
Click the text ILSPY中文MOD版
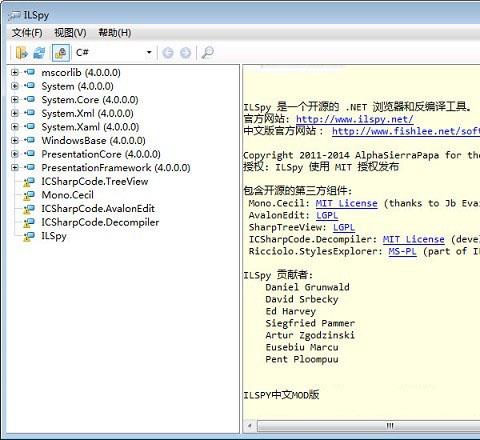point(281,395)
